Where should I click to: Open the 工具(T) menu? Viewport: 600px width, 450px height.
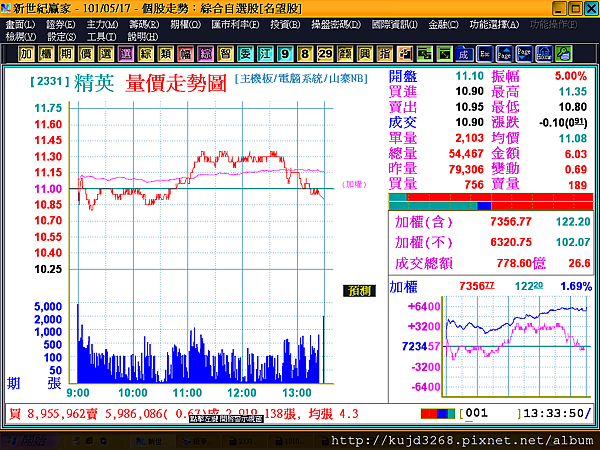101,37
